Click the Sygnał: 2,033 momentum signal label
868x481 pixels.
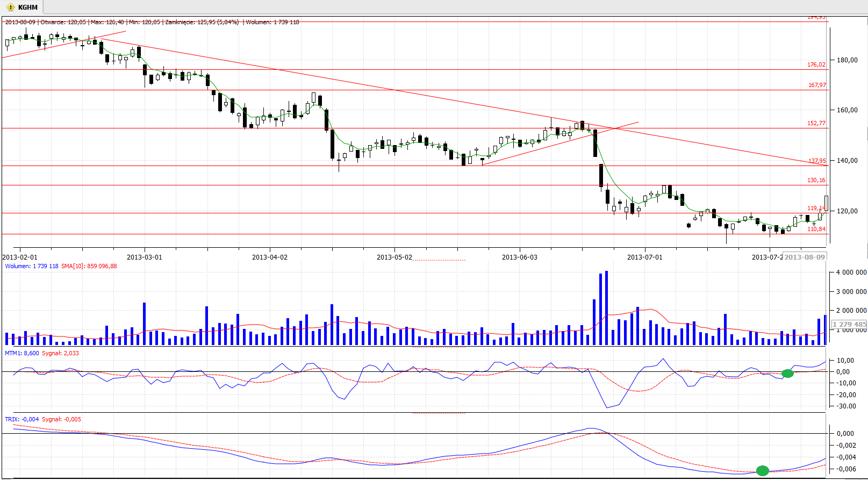61,353
